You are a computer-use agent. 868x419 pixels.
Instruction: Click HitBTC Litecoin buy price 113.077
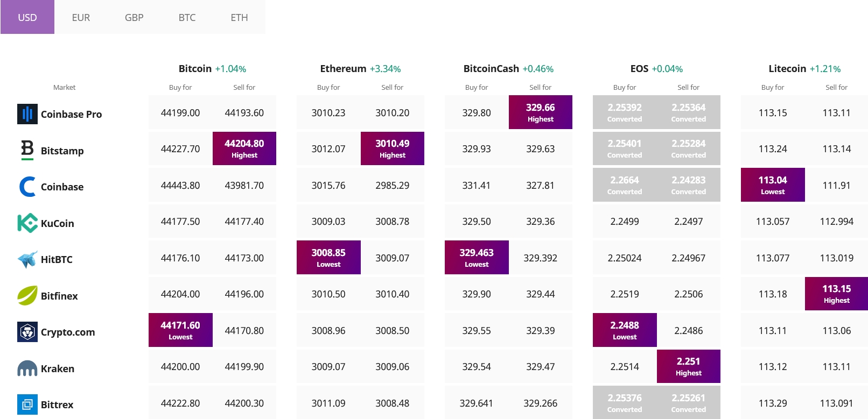coord(773,258)
